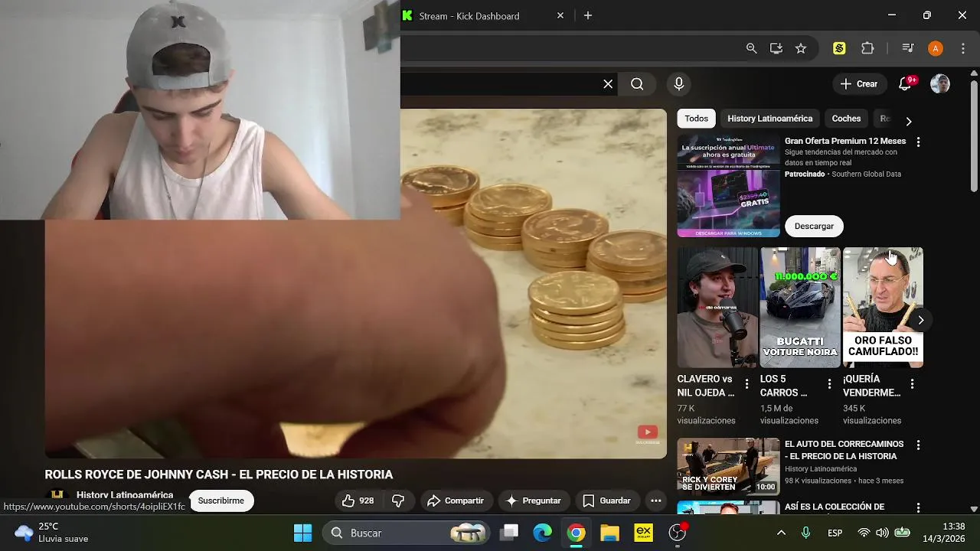980x551 pixels.
Task: Open ASÍ ES LA COLECCIÓN DE video title
Action: coord(835,507)
